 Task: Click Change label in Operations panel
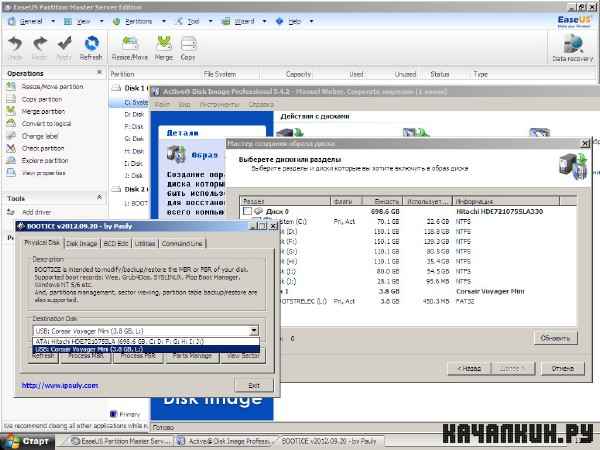click(40, 136)
